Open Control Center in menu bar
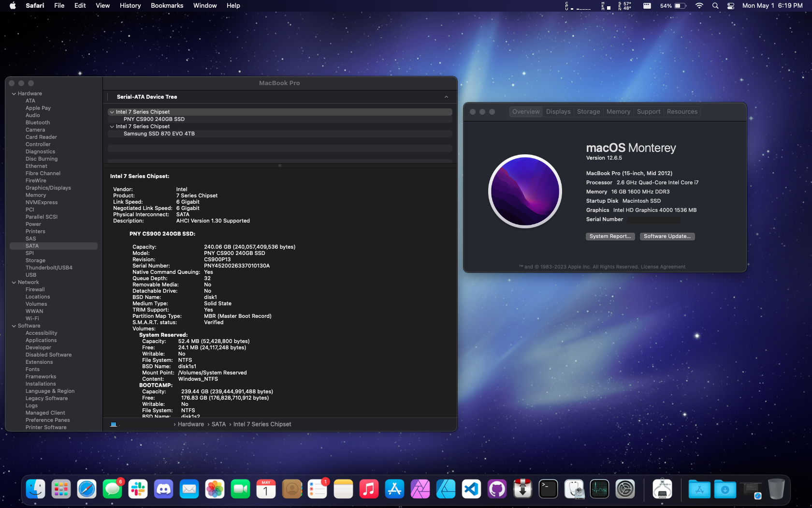The image size is (812, 508). point(731,6)
